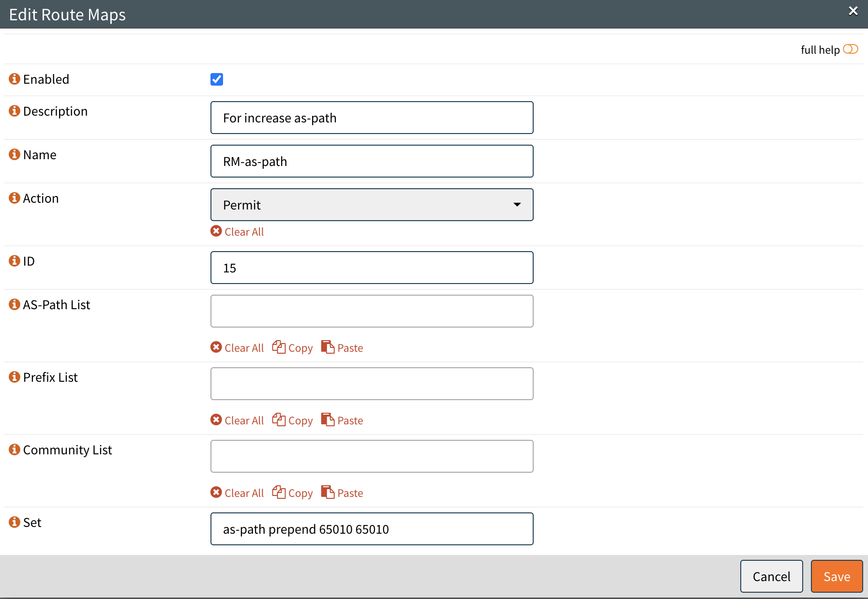The image size is (868, 599).
Task: Click Clear All text under Prefix List
Action: (x=244, y=420)
